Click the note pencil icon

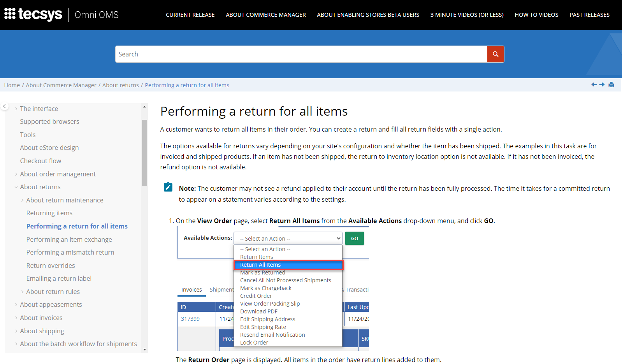[x=168, y=187]
